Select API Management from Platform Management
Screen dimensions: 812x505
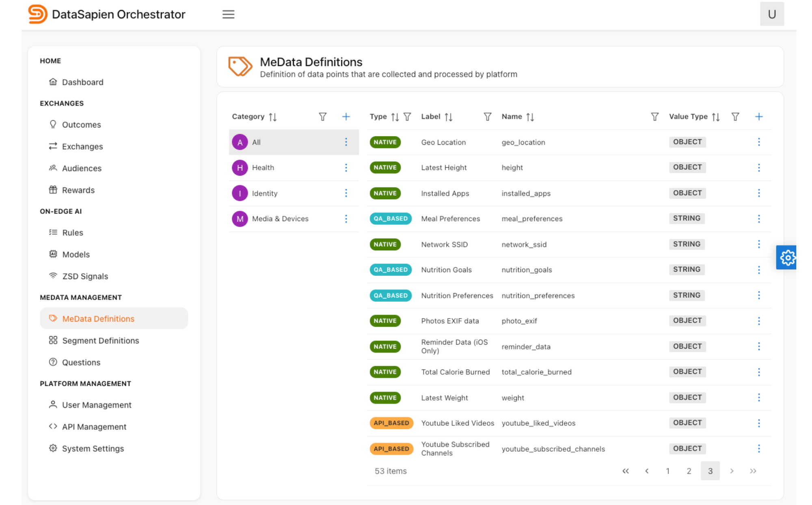tap(94, 426)
